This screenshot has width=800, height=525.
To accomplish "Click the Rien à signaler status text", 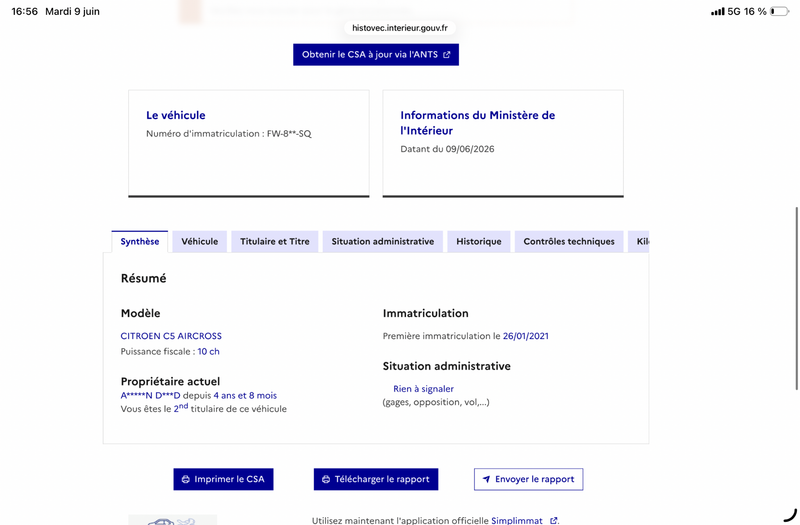I will [423, 389].
